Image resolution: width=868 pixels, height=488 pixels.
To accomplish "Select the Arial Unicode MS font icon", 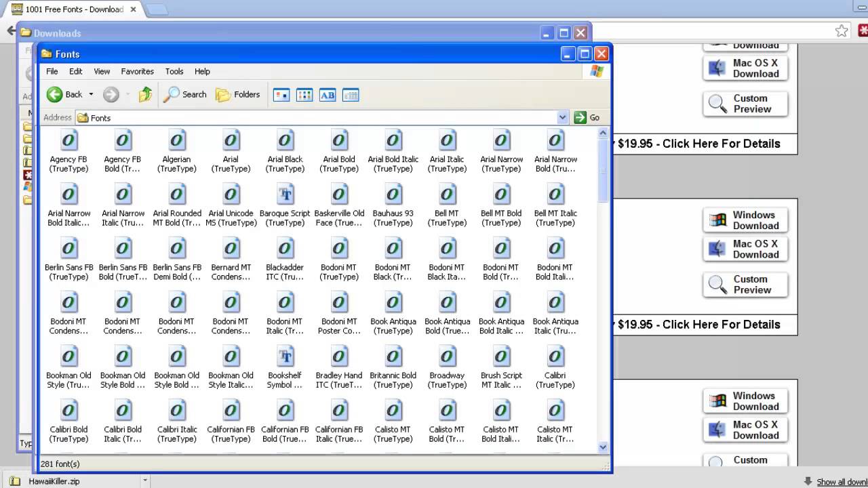I will click(231, 195).
